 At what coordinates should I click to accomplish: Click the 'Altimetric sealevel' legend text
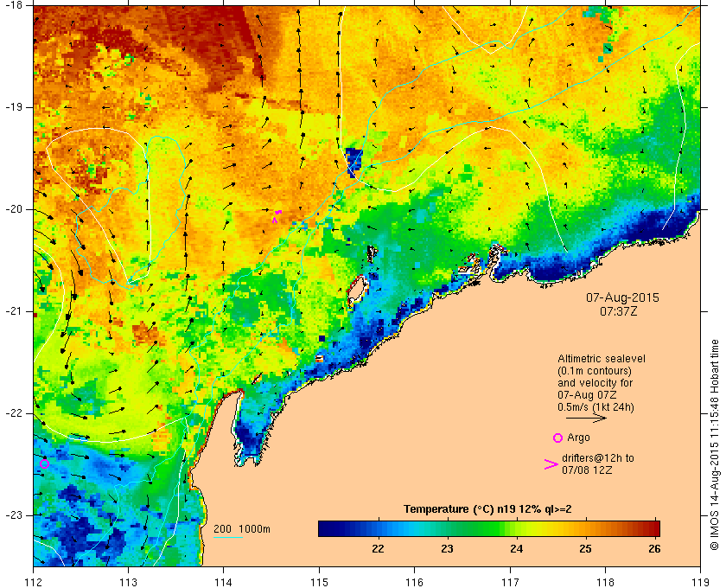[x=601, y=359]
